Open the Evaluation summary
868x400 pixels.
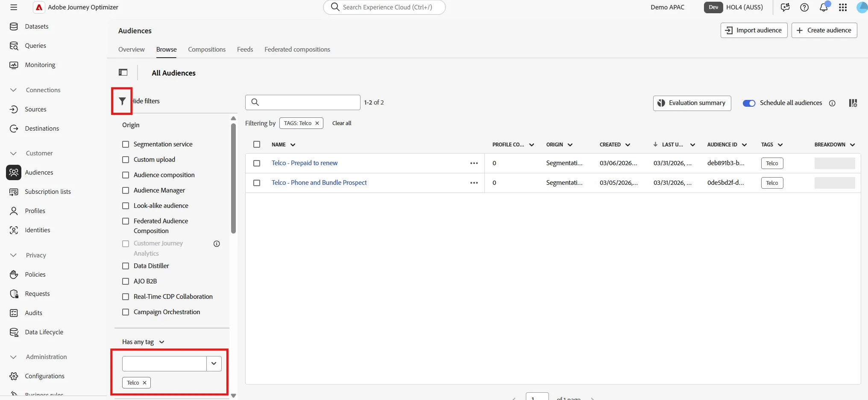pyautogui.click(x=692, y=103)
